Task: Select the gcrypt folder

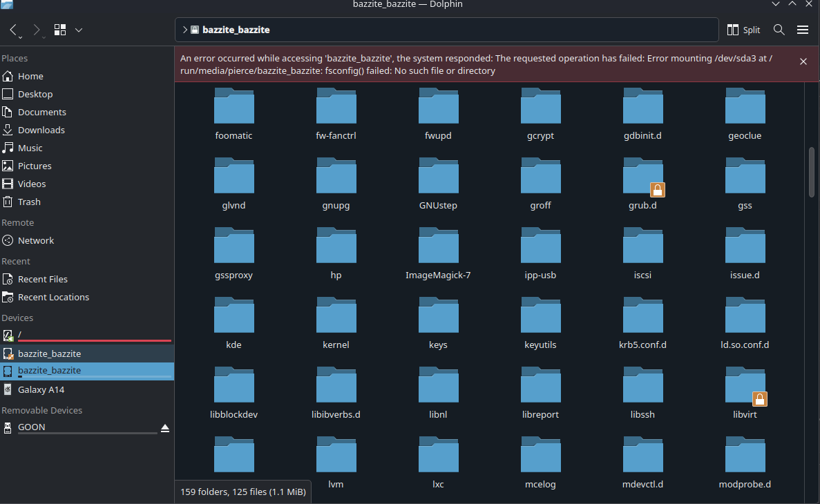Action: pos(540,114)
